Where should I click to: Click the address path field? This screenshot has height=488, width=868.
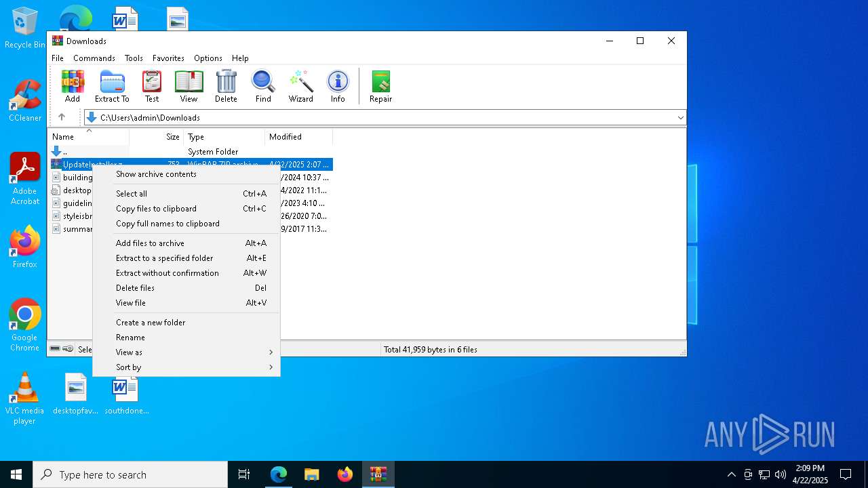coord(384,117)
